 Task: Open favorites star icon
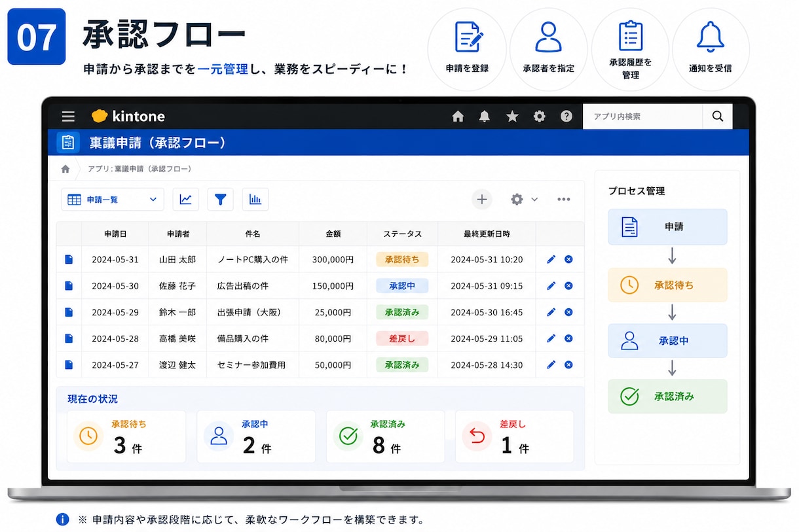(x=512, y=116)
